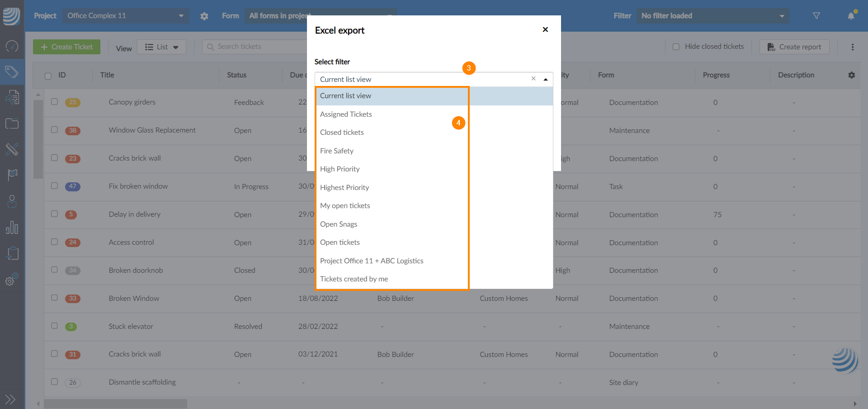Expand the List view dropdown
This screenshot has width=868, height=409.
click(x=162, y=47)
